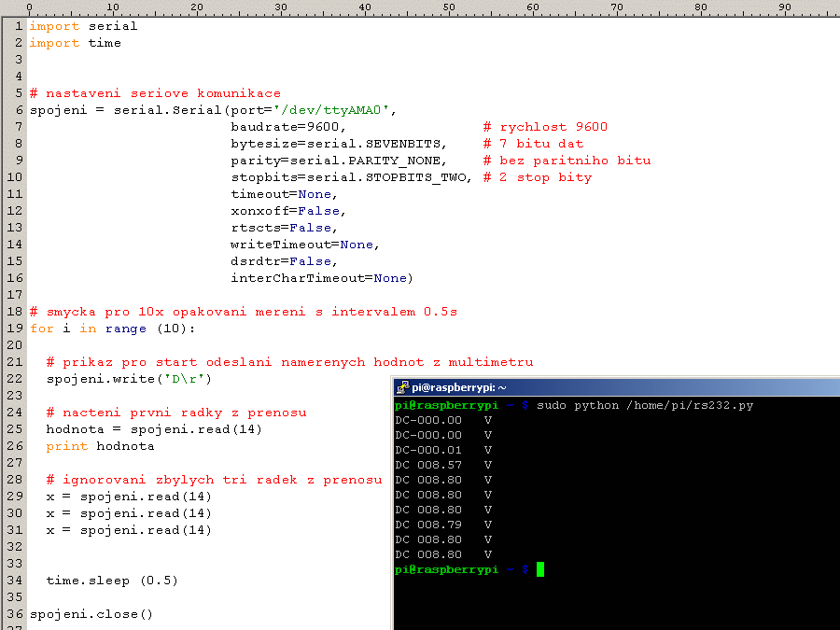Click 'xonxoff=False,' on line 12

(x=288, y=211)
